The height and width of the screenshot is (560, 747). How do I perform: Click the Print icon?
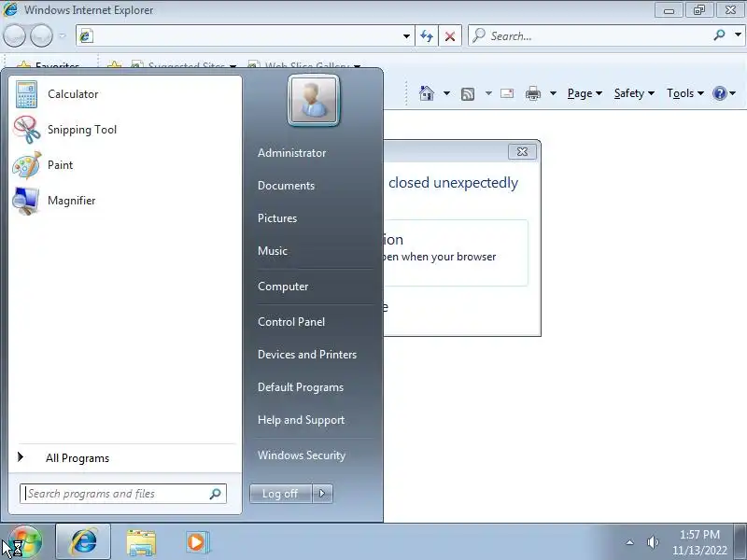point(532,93)
